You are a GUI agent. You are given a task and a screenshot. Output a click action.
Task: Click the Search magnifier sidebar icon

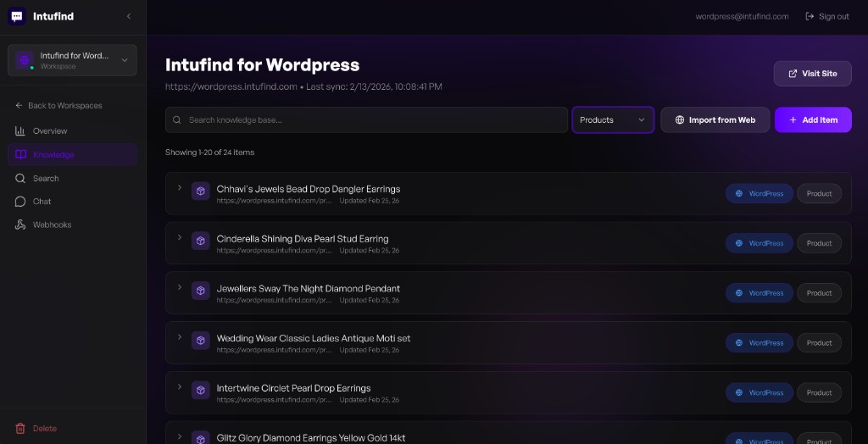click(20, 178)
